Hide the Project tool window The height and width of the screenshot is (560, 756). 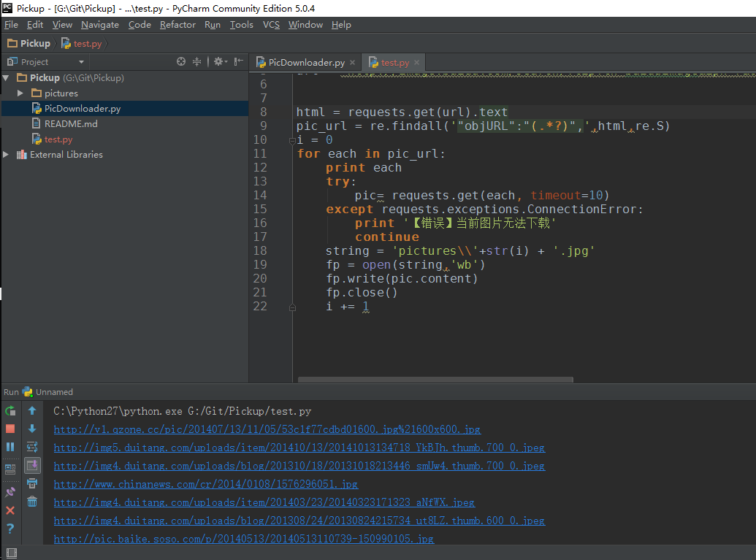(x=238, y=61)
